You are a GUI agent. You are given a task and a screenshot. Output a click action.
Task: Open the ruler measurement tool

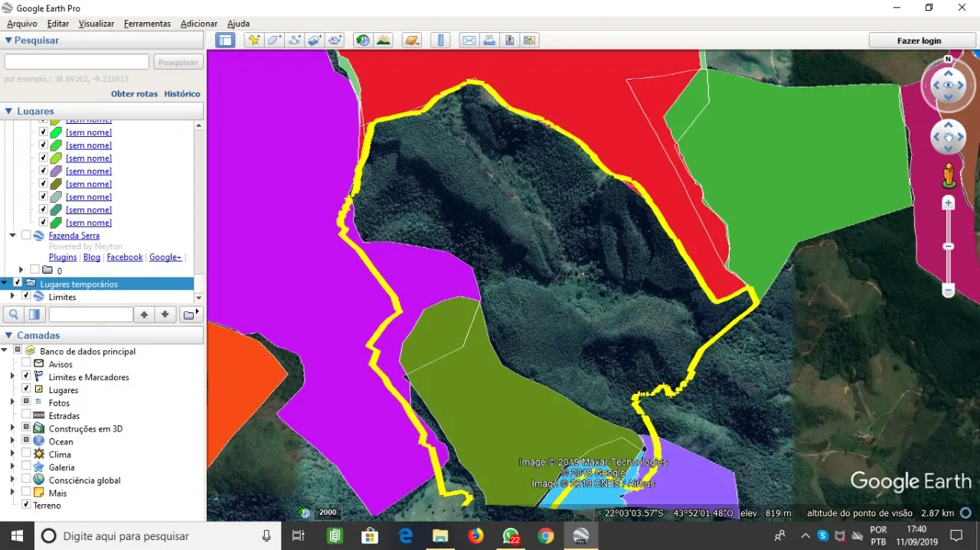pos(439,41)
